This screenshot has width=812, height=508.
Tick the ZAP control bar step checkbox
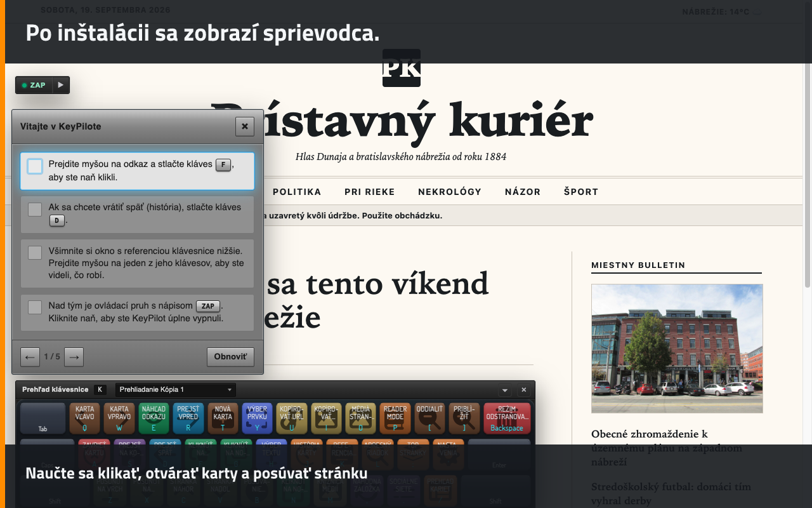tap(35, 307)
